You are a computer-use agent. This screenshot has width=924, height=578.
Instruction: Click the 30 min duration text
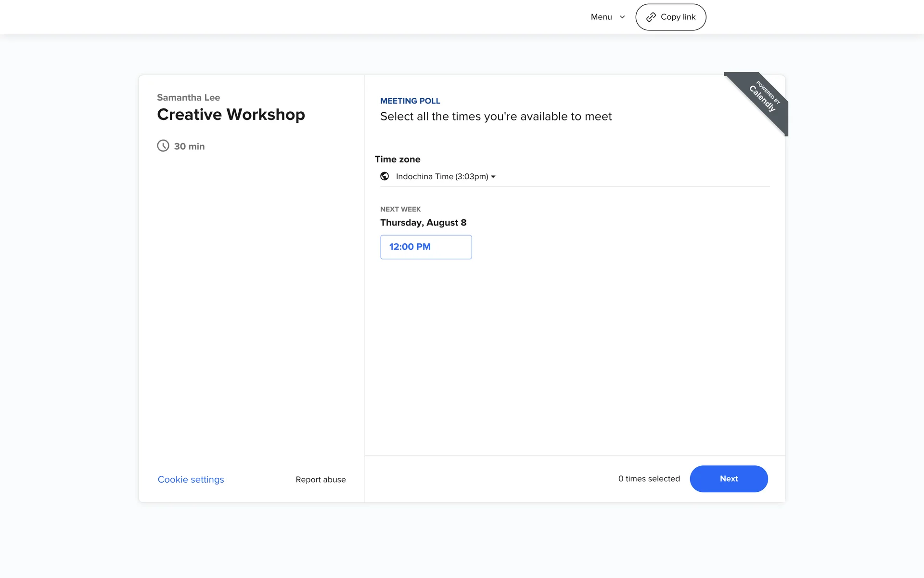(189, 146)
